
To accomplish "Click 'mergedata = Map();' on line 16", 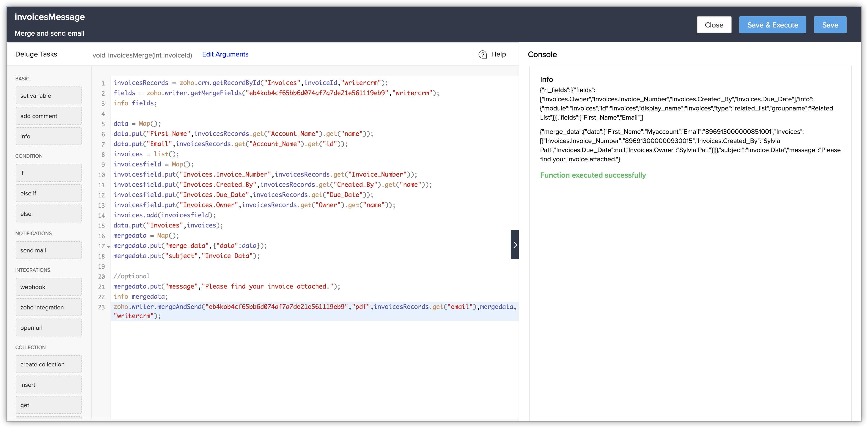I will [146, 236].
